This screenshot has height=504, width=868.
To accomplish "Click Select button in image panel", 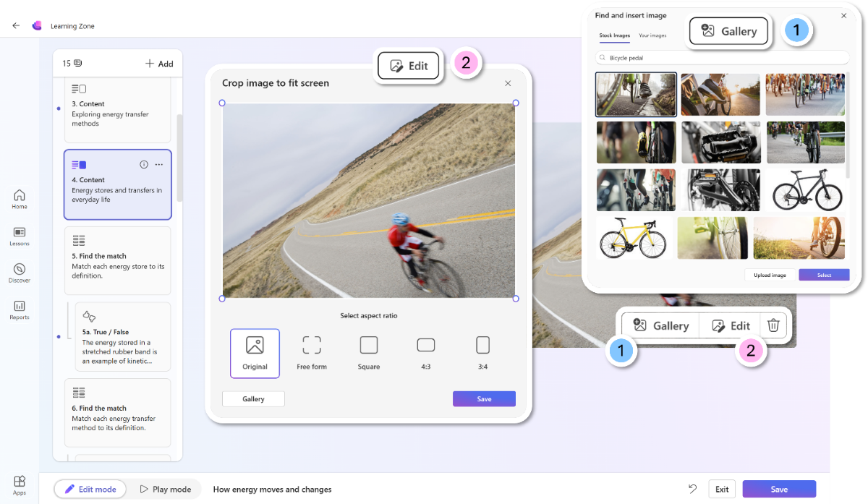I will (824, 276).
